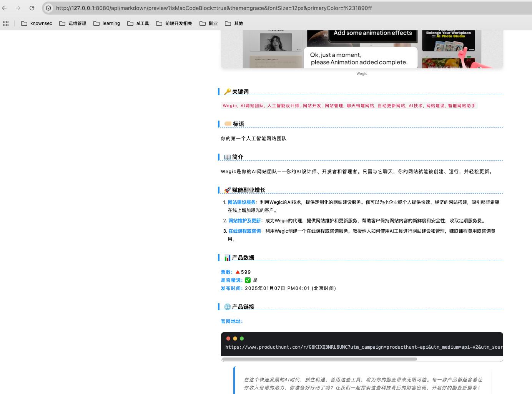
Task: Select the 产品数据 heading
Action: [243, 258]
